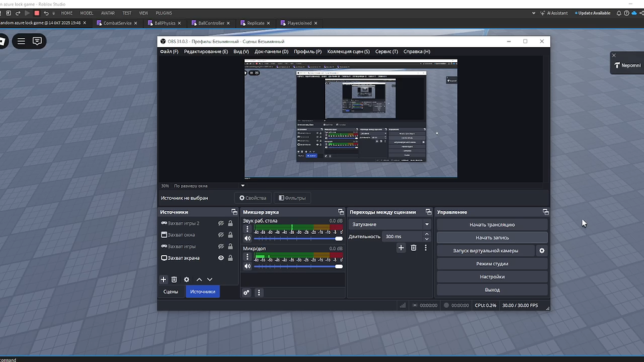Open Микр/доп three-dot options menu
The image size is (644, 362).
pyautogui.click(x=247, y=257)
